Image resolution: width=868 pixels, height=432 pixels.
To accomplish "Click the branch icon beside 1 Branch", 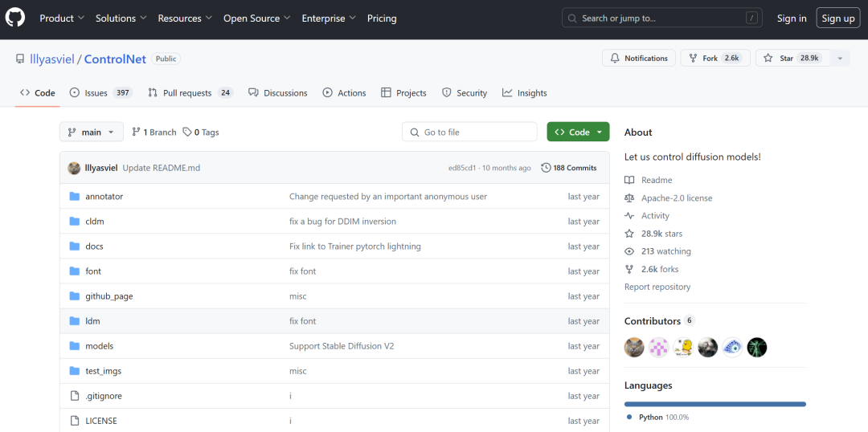I will pyautogui.click(x=136, y=132).
